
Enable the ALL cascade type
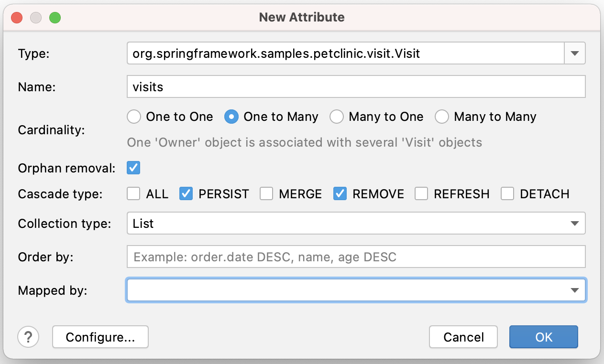tap(133, 194)
